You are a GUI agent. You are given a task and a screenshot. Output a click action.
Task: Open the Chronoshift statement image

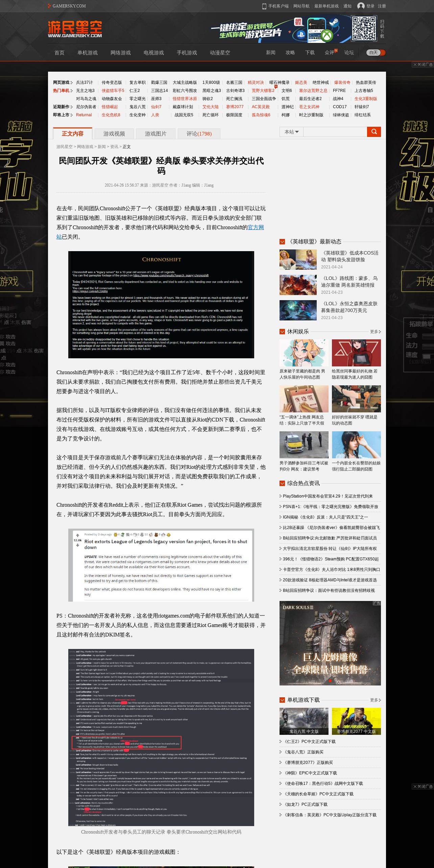pos(161,305)
